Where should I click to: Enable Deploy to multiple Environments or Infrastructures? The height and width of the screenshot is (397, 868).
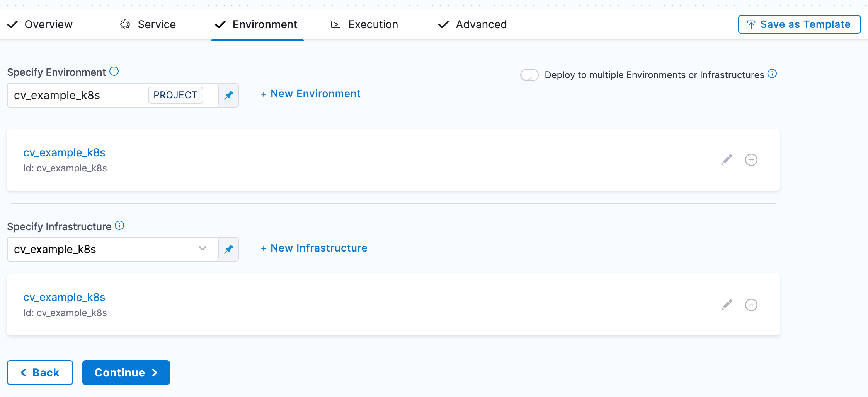[x=529, y=75]
